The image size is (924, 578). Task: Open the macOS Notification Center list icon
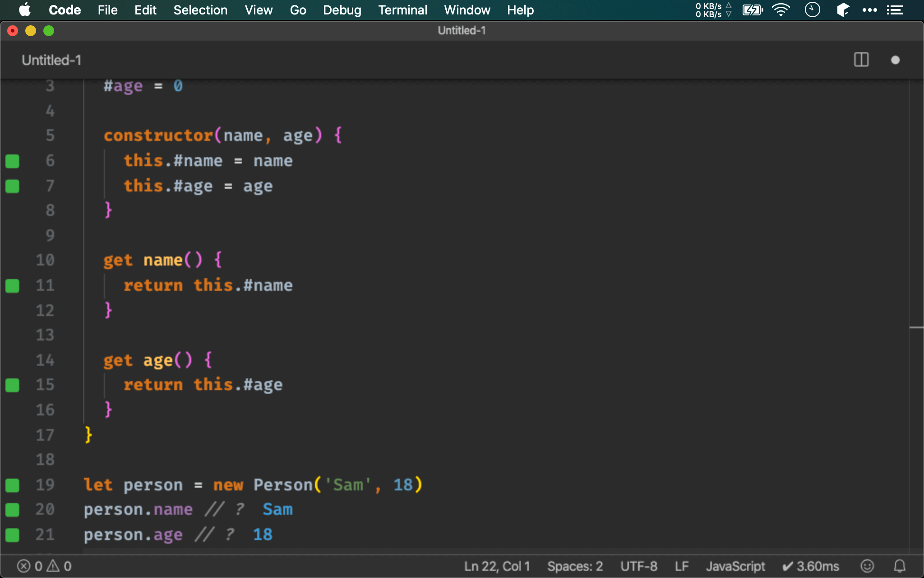[x=895, y=10]
